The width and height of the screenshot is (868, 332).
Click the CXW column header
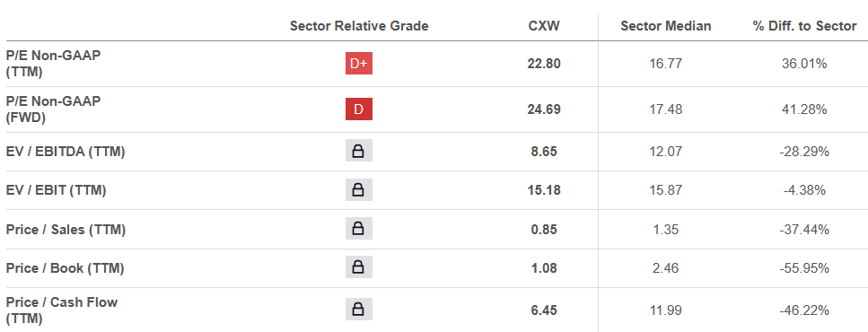tap(544, 26)
